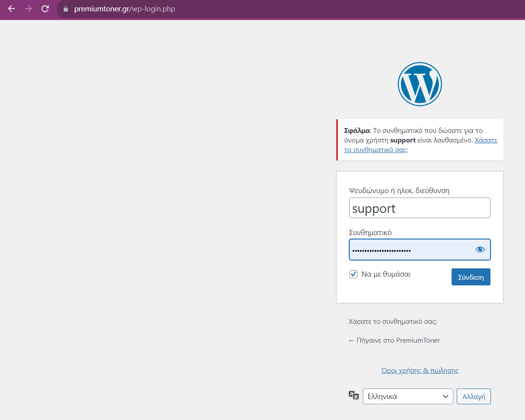Uncheck the Να με θυμάσαι checkbox
Viewport: 525px width, 420px height.
[353, 274]
